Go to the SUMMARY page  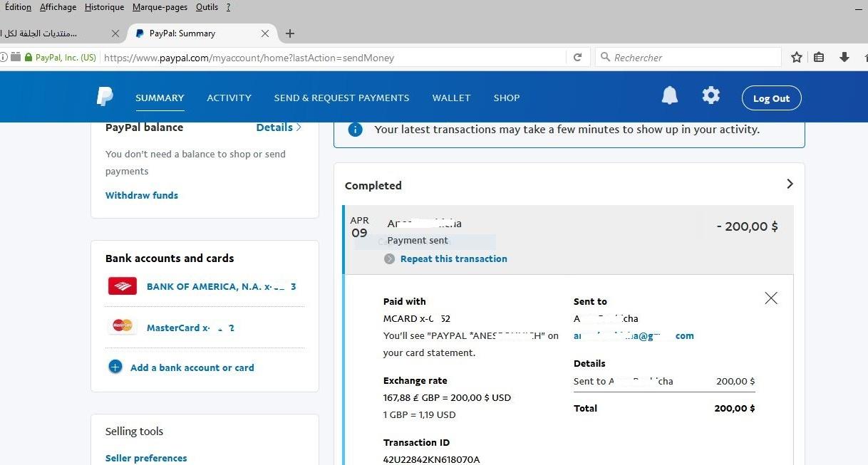click(x=160, y=98)
